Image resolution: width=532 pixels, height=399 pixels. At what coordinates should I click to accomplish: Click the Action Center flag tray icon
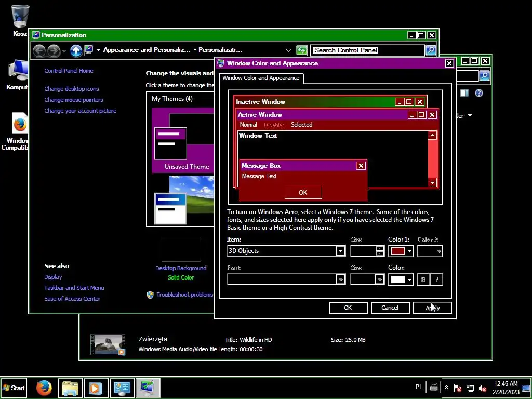(458, 388)
